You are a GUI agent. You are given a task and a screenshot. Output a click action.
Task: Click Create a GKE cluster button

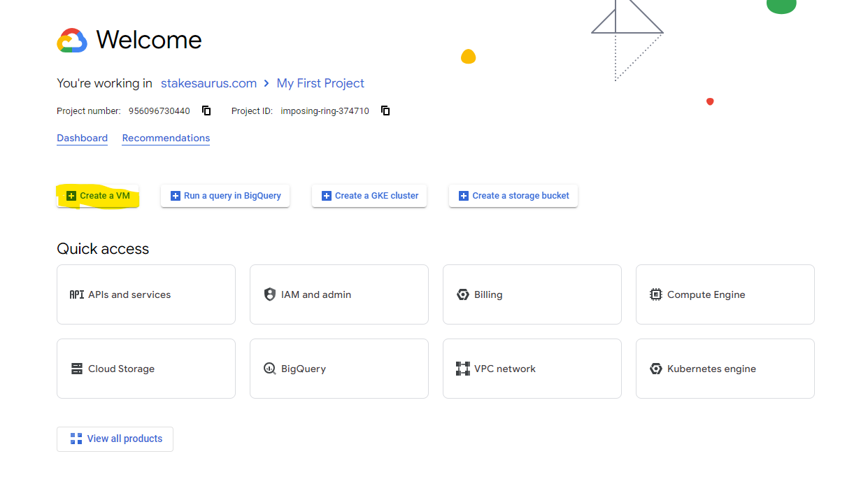(x=369, y=196)
